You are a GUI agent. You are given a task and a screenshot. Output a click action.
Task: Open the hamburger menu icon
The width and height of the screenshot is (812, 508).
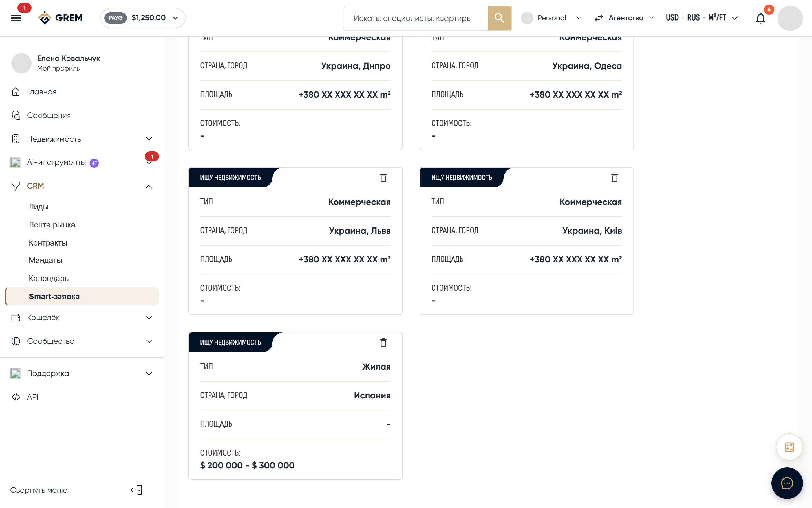[x=16, y=18]
